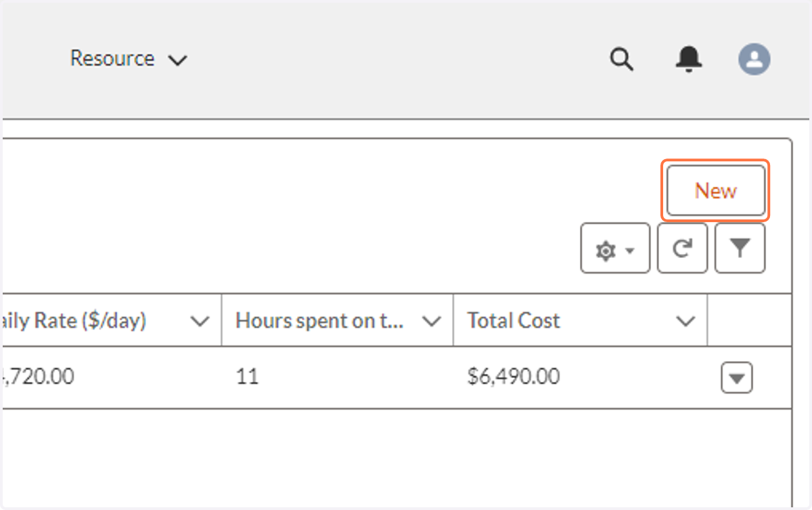This screenshot has width=812, height=510.
Task: Select the hours cell showing 11
Action: click(338, 377)
